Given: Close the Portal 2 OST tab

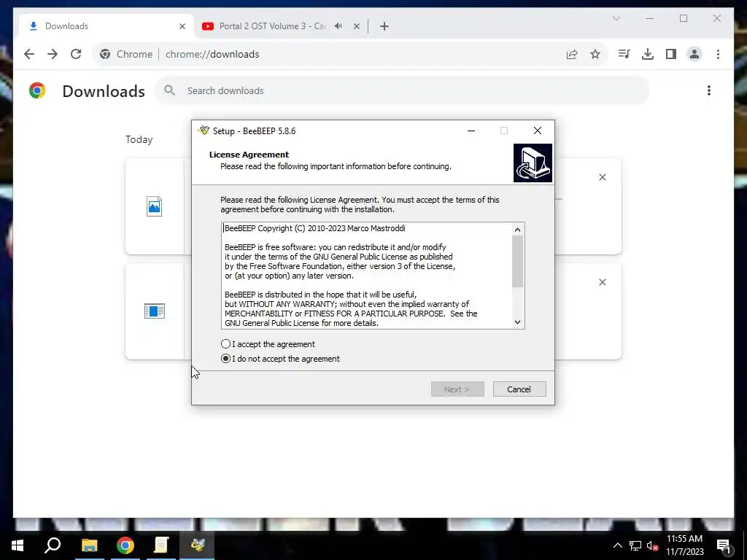Looking at the screenshot, I should tap(356, 26).
